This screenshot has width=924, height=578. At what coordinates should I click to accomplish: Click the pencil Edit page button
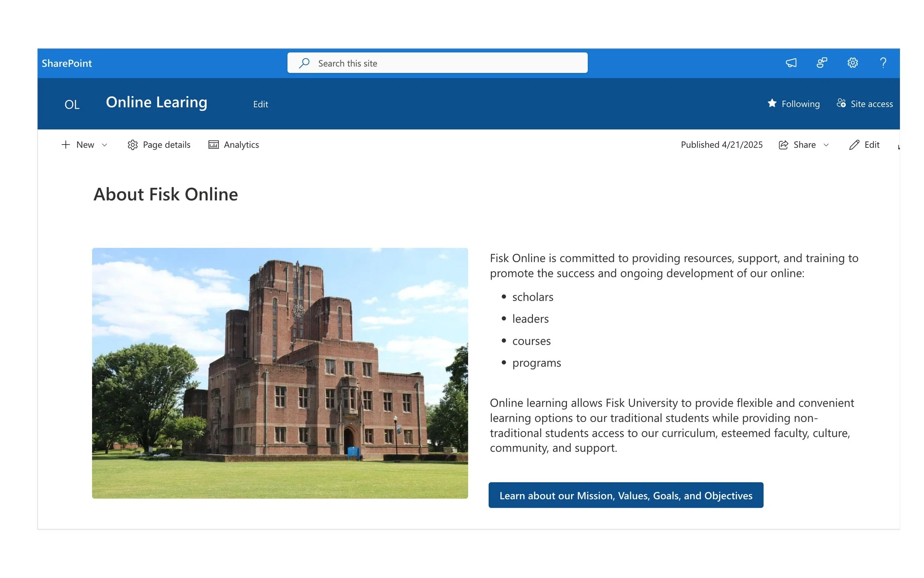click(x=864, y=145)
